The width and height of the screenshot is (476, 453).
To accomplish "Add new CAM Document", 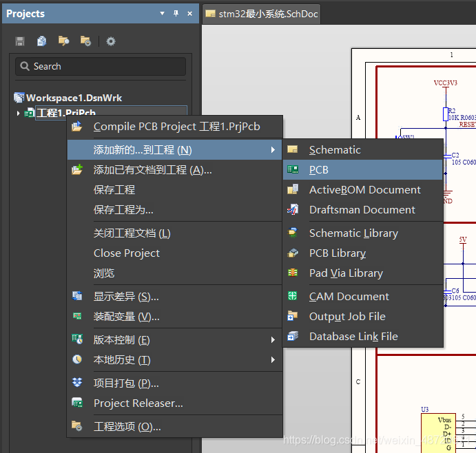I will [363, 297].
